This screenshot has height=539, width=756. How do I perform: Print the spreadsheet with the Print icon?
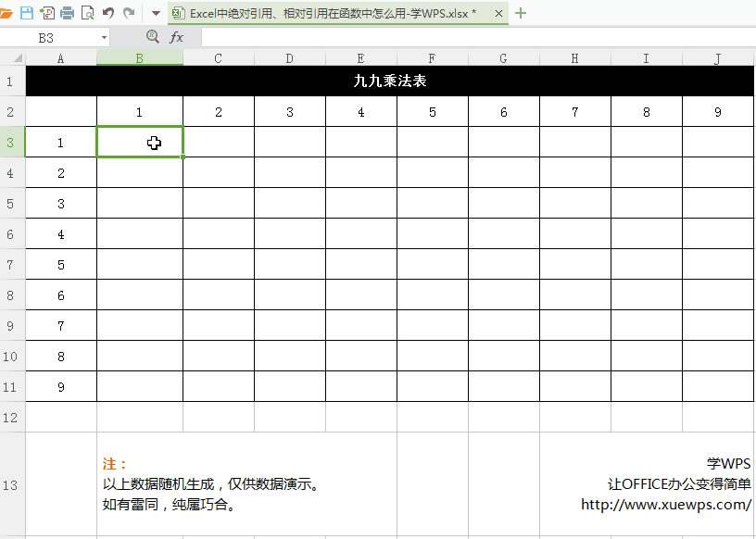67,13
